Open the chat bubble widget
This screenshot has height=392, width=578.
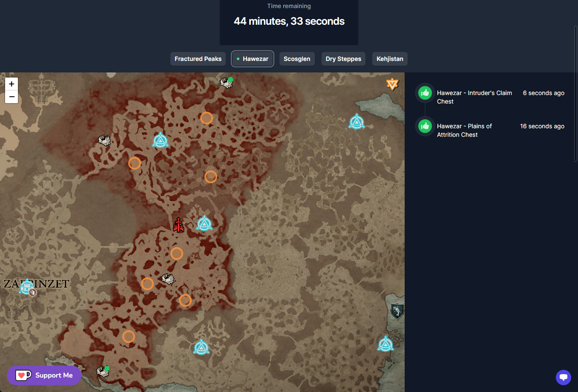pyautogui.click(x=564, y=377)
